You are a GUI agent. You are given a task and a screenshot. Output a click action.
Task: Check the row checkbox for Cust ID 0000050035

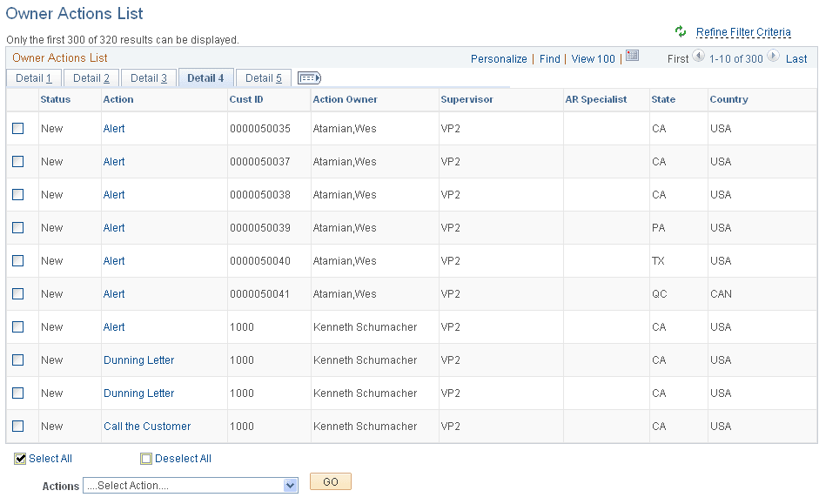pyautogui.click(x=18, y=128)
